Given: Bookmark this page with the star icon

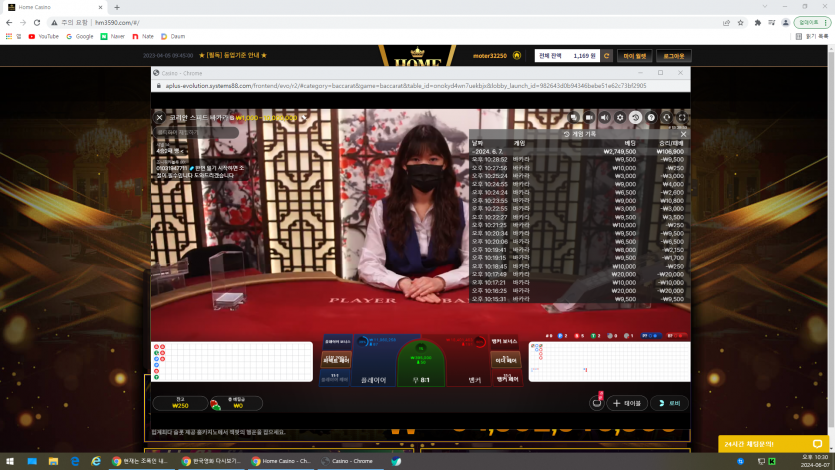Looking at the screenshot, I should click(740, 23).
